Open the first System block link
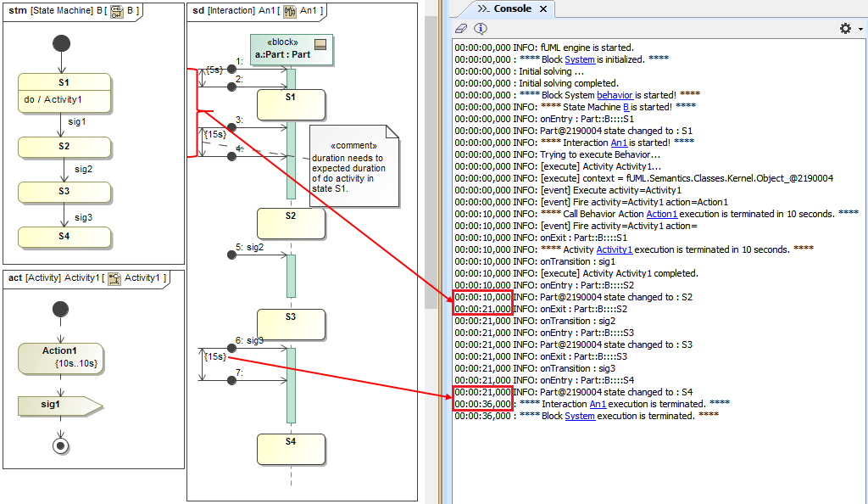This screenshot has height=504, width=868. point(580,59)
